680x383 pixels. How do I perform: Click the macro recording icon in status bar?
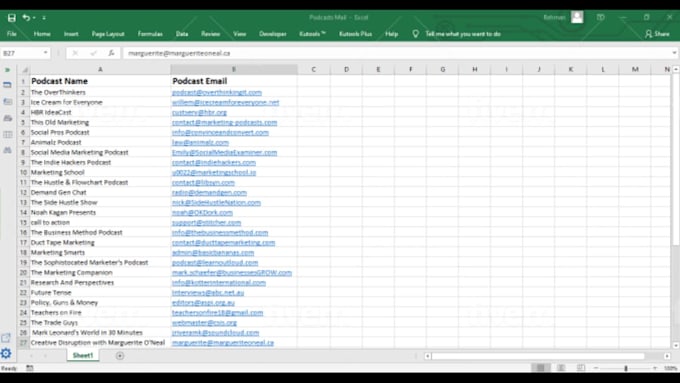point(29,368)
